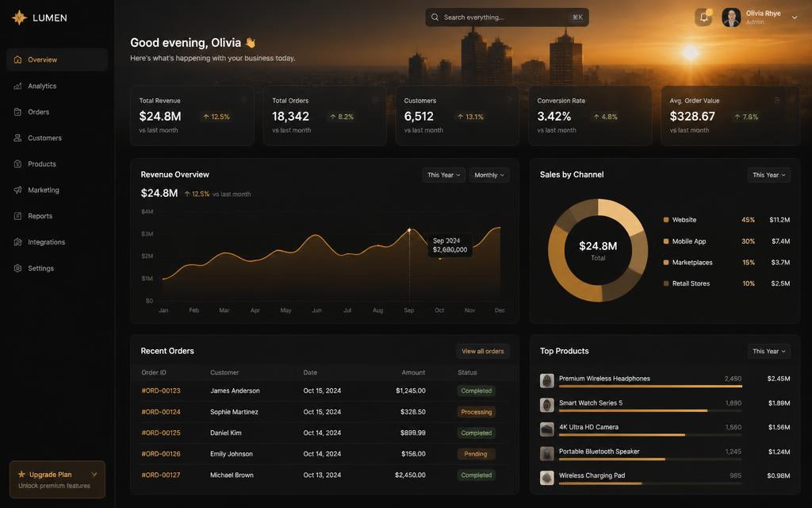Viewport: 812px width, 508px height.
Task: Click the Website legend color swatch
Action: 666,220
